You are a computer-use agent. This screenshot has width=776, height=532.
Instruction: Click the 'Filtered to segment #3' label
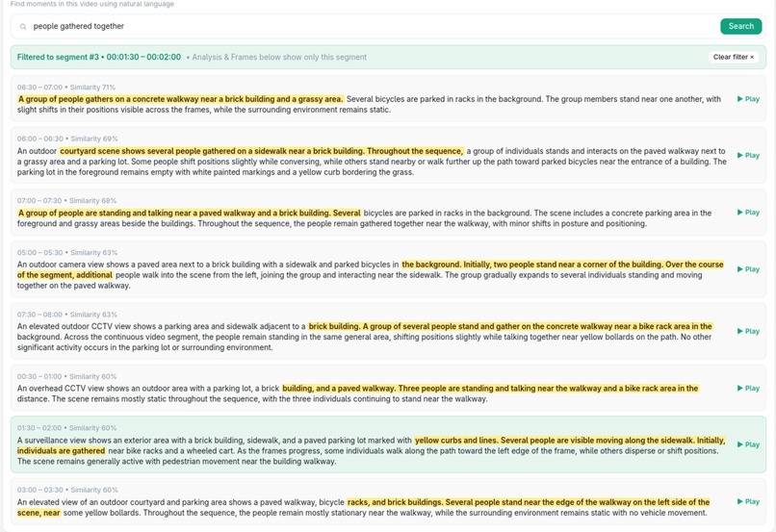pos(99,57)
